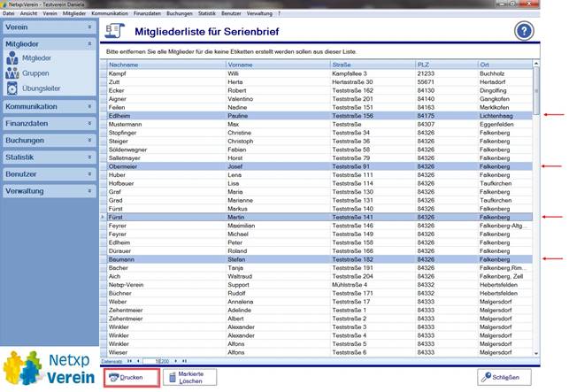Image resolution: width=569 pixels, height=392 pixels.
Task: Expand the Buchungen sidebar panel
Action: [50, 141]
